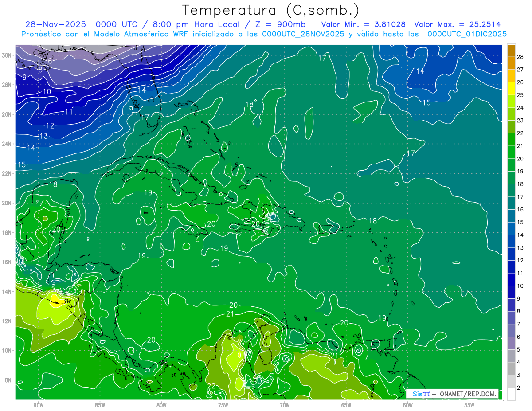This screenshot has width=532, height=411.
Task: Click the title 'Temperatura (C,somb.)'
Action: 271,10
